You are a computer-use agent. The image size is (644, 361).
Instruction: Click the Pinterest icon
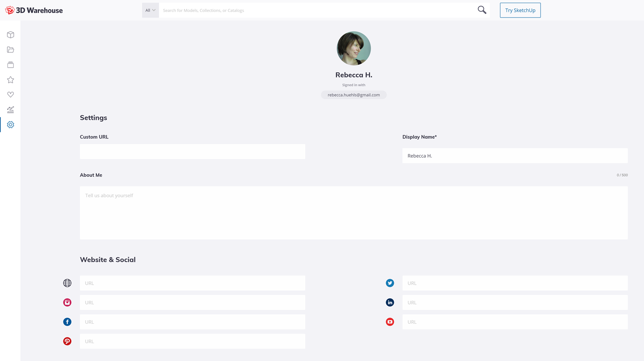tap(67, 341)
